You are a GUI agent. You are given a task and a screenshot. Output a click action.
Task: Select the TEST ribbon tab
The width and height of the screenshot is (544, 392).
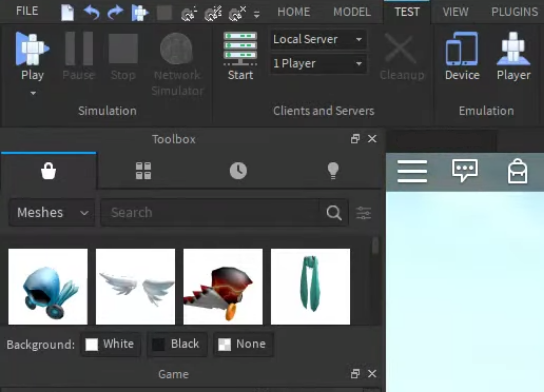(407, 12)
